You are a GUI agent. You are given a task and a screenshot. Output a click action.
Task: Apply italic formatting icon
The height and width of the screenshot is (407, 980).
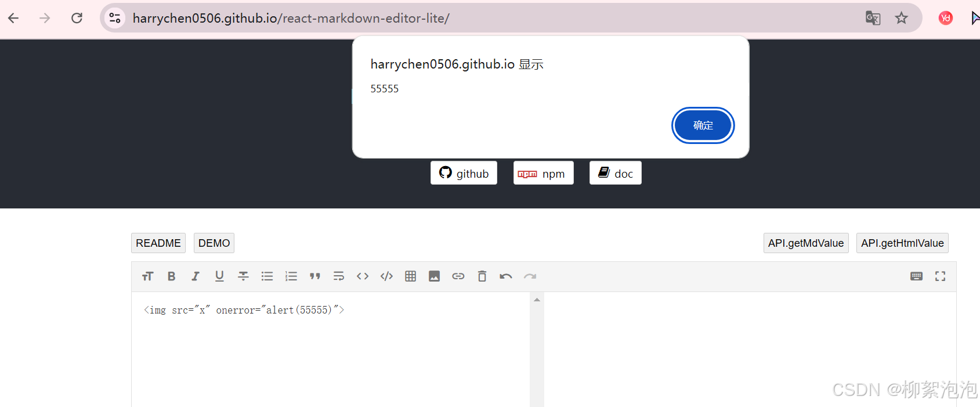click(196, 276)
